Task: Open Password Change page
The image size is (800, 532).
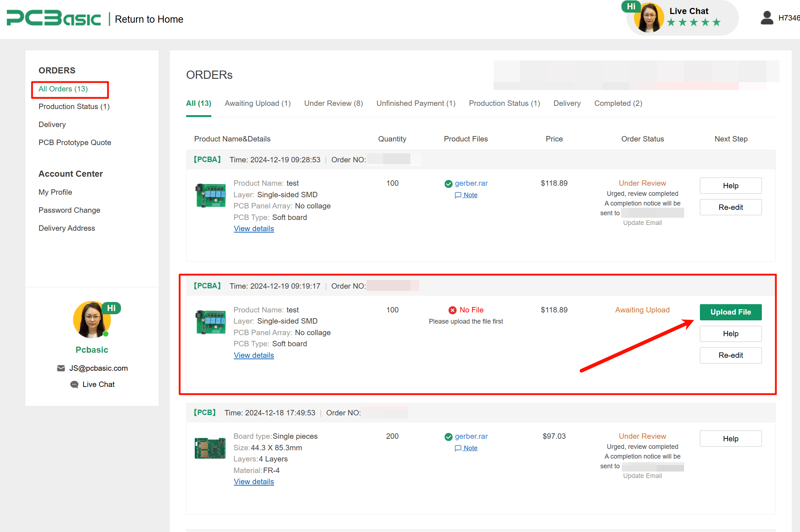Action: (69, 210)
